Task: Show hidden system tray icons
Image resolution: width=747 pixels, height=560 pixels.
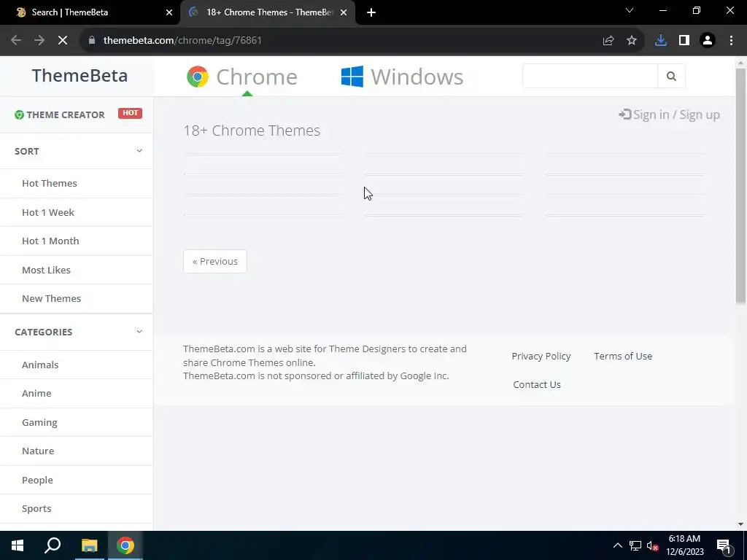Action: click(617, 545)
